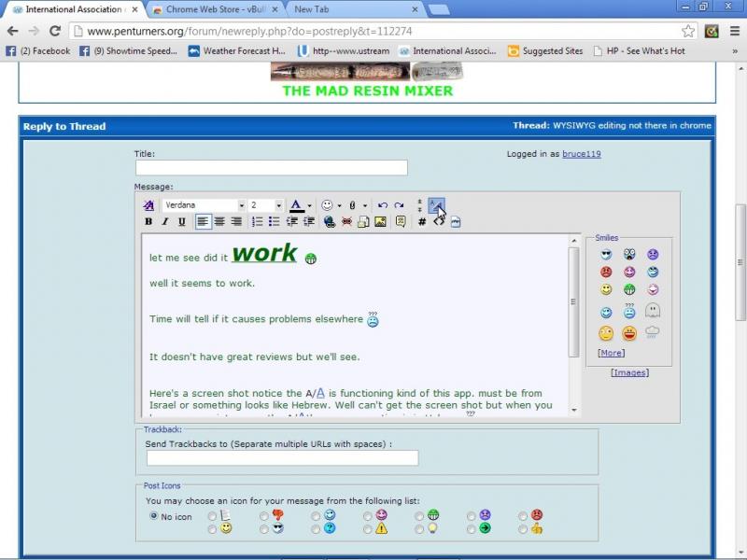This screenshot has height=560, width=747.
Task: Click the underline formatting button
Action: [182, 222]
